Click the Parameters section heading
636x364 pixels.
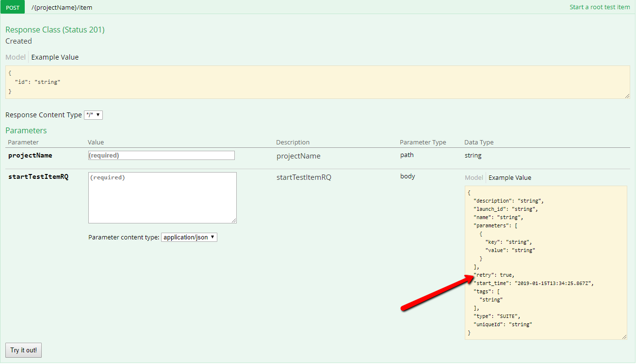[x=26, y=130]
